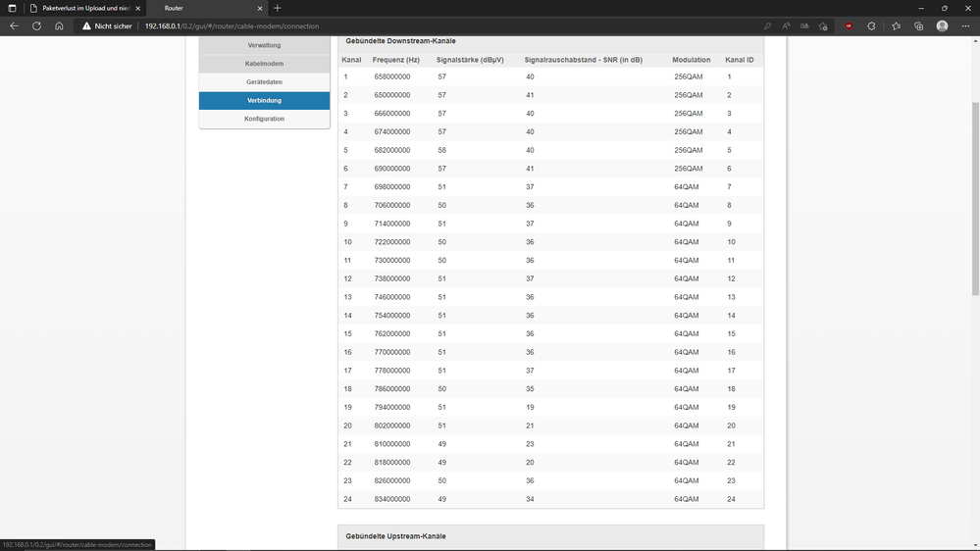Open the saved passwords key icon
The image size is (980, 551).
point(767,26)
